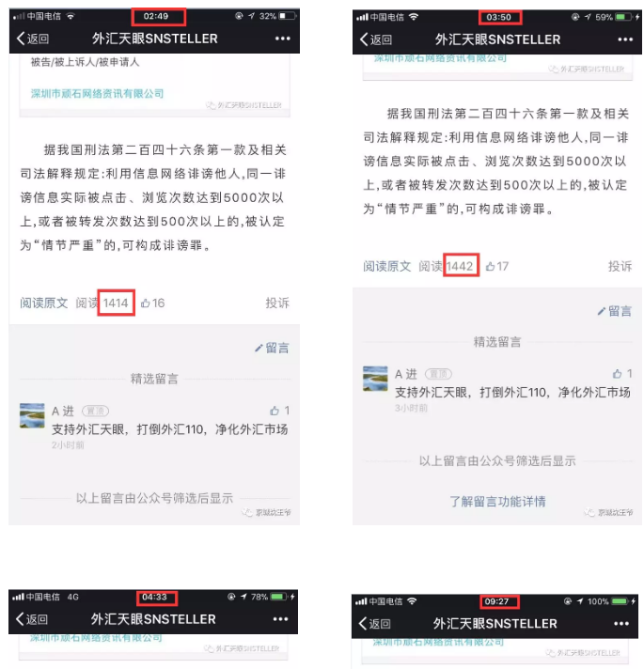Screen dimensions: 644x669
Task: Open 了解留言功能详情 link
Action: [x=497, y=502]
